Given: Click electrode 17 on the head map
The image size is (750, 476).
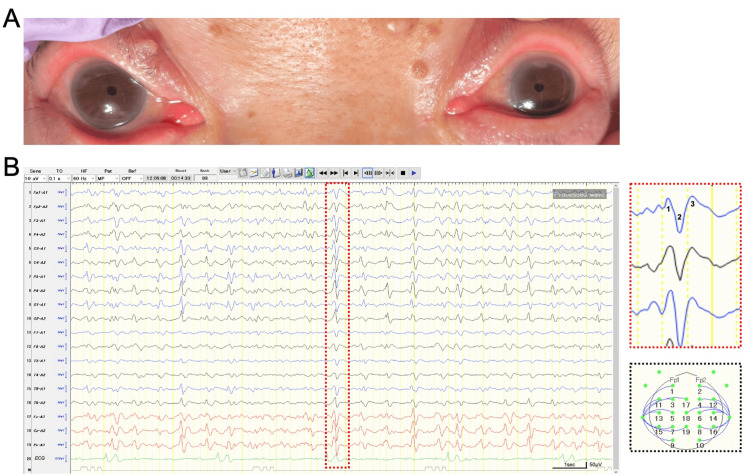Looking at the screenshot, I should tap(686, 405).
